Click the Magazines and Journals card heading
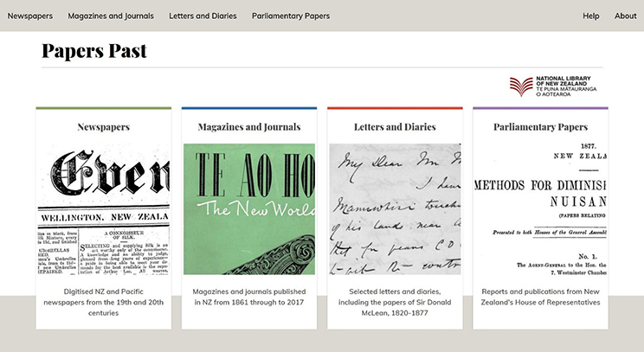The width and height of the screenshot is (644, 352). point(249,127)
